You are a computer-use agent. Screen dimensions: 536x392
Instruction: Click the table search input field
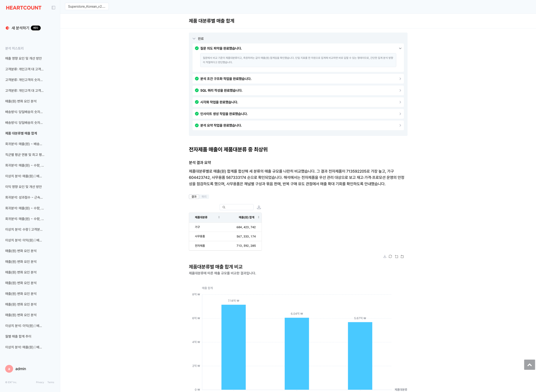tap(239, 207)
